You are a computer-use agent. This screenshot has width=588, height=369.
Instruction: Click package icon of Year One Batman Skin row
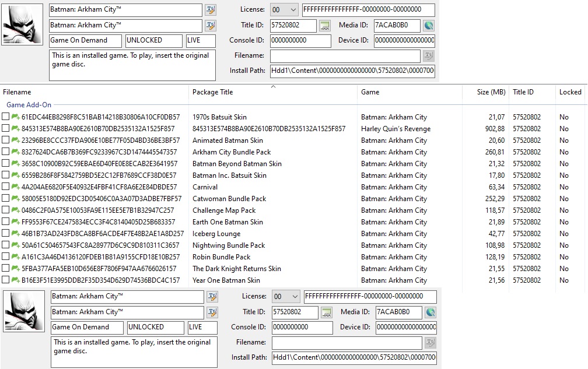15,280
